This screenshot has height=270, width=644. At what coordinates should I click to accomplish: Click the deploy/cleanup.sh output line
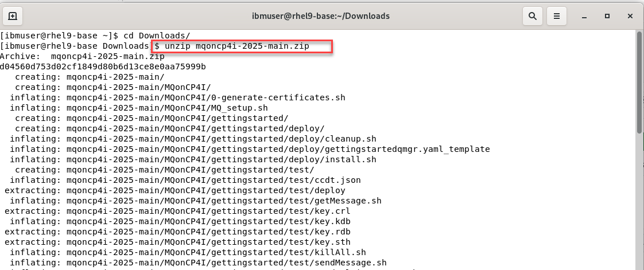coord(221,139)
